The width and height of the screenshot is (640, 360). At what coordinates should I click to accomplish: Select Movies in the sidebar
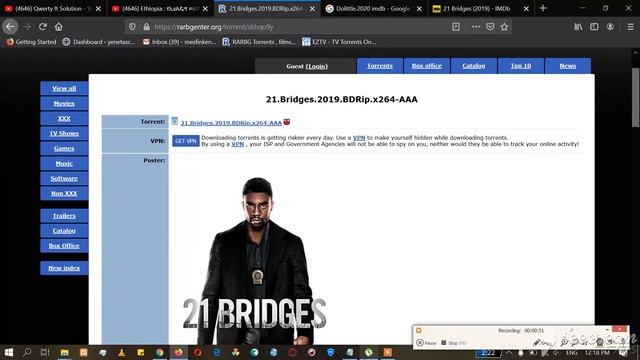64,104
